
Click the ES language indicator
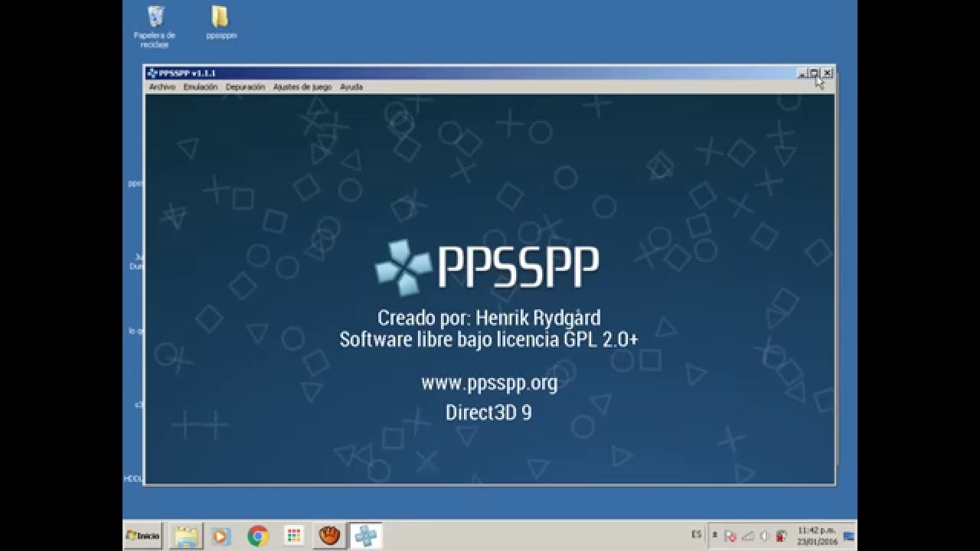[696, 535]
